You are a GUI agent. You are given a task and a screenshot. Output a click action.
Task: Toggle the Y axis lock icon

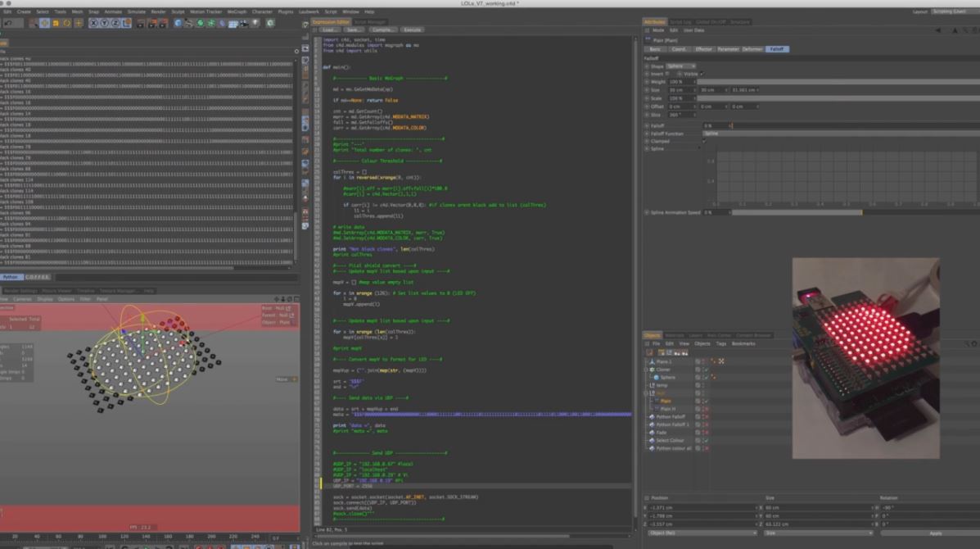click(104, 23)
